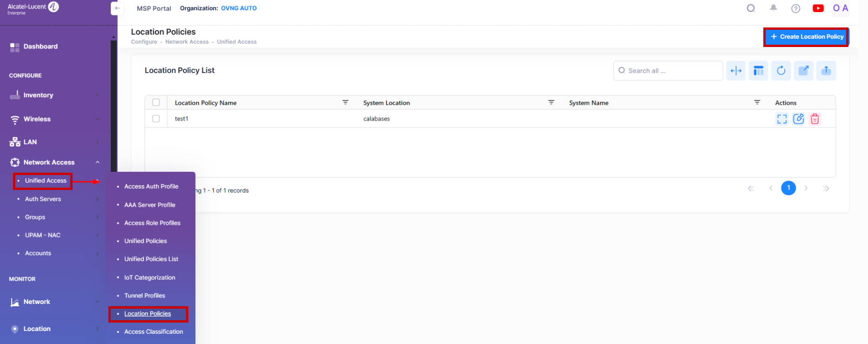
Task: Select the test1 row checkbox
Action: point(156,119)
